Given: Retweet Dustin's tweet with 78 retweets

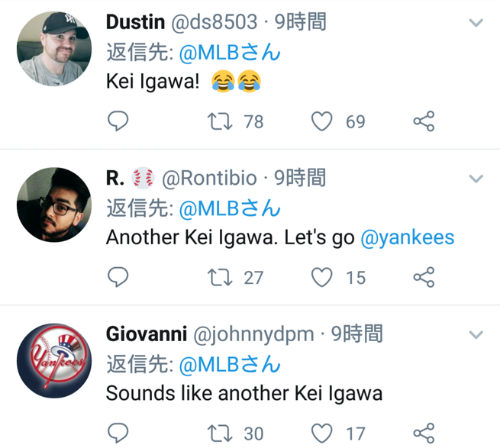Looking at the screenshot, I should click(220, 121).
